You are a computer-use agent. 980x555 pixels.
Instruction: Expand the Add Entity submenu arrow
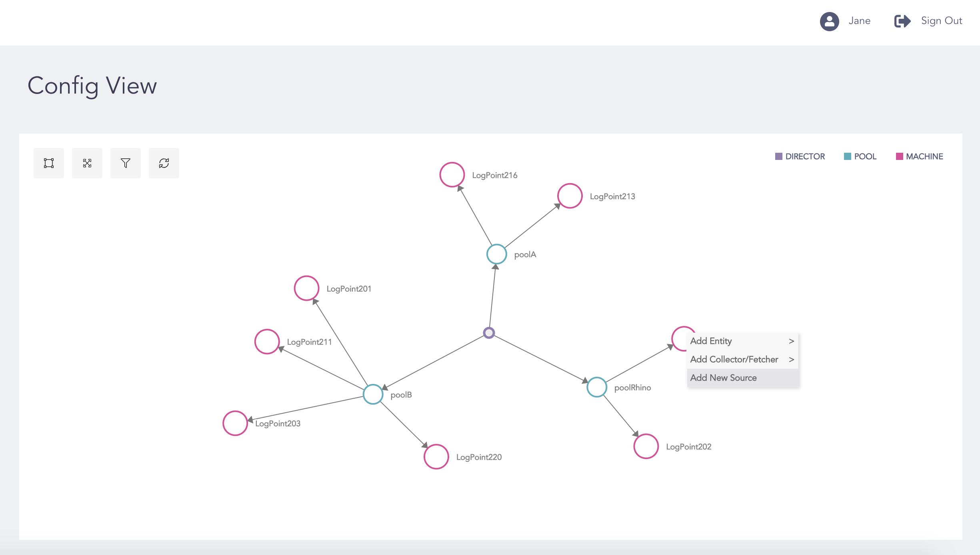(791, 341)
